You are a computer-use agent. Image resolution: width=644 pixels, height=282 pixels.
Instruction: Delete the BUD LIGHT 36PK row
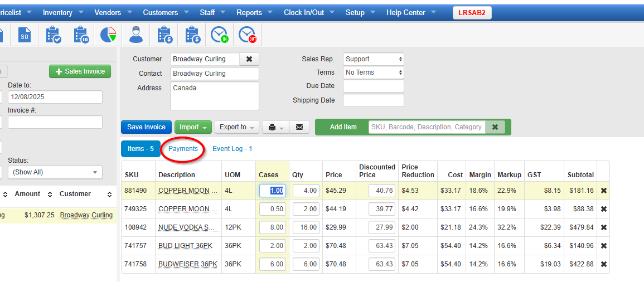(603, 246)
